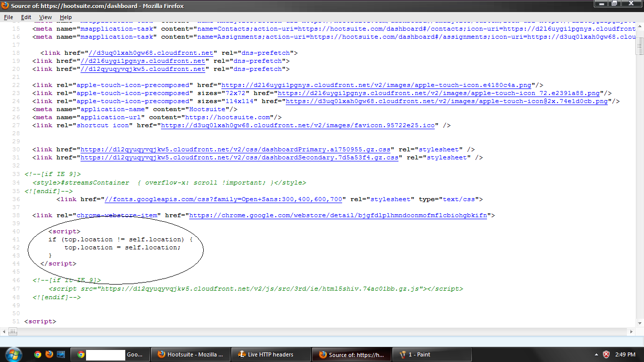
Task: Click the horizontal scrollbar left arrow
Action: tap(4, 331)
